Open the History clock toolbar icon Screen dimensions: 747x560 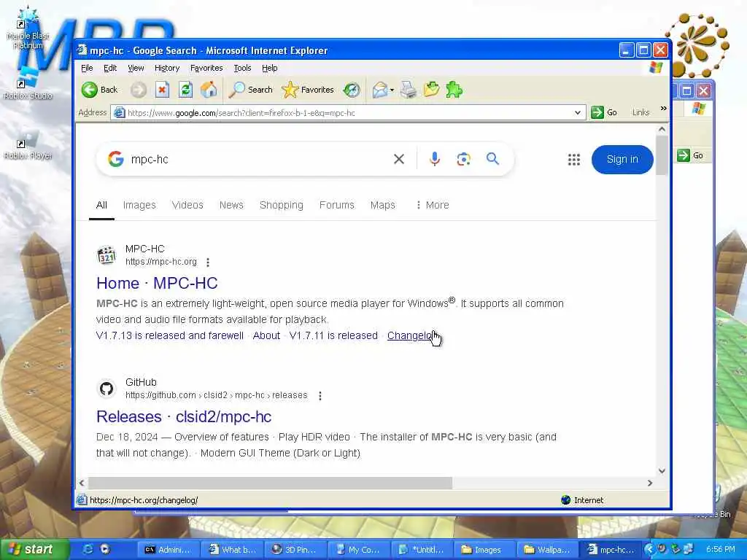coord(352,90)
